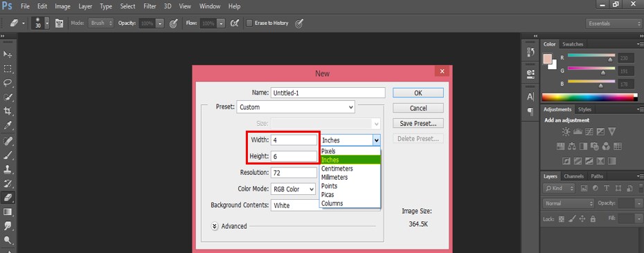
Task: Add a Color Balance adjustment
Action: (x=572, y=146)
